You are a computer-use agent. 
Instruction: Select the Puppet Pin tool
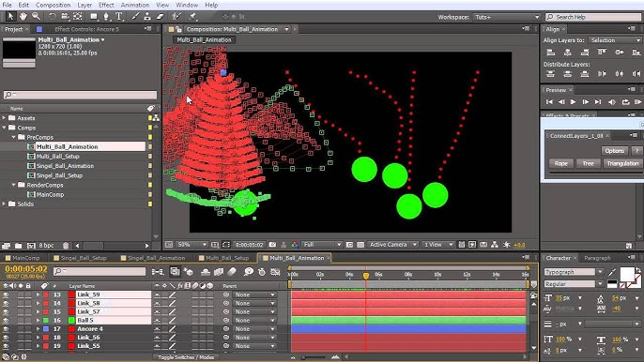pyautogui.click(x=192, y=17)
